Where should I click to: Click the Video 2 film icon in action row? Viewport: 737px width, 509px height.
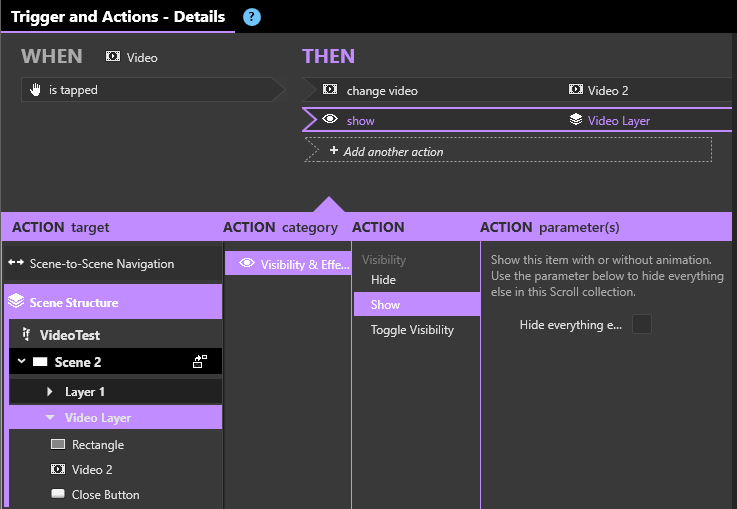tap(576, 89)
